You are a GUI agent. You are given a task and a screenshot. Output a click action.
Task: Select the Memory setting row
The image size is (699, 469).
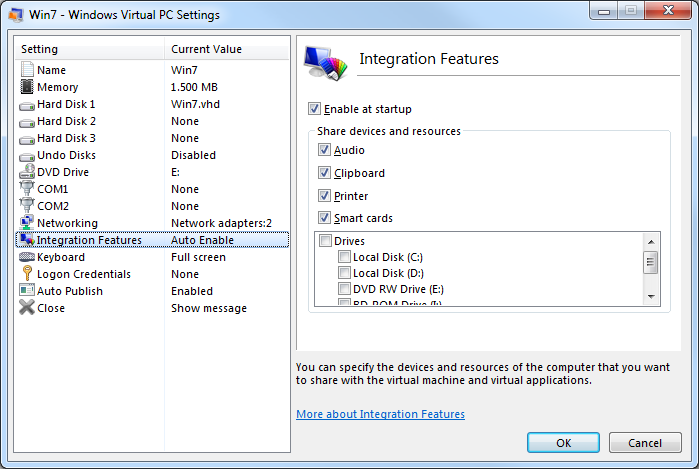coord(152,87)
